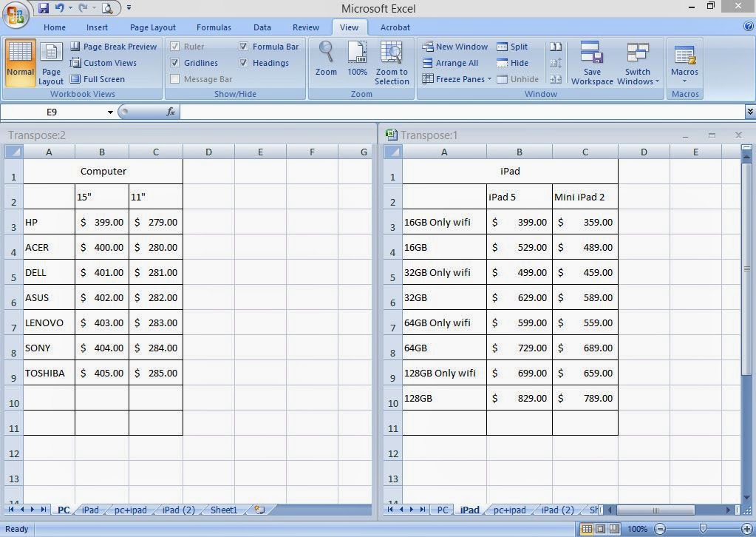Open the Data ribbon tab
The image size is (756, 537).
(262, 27)
